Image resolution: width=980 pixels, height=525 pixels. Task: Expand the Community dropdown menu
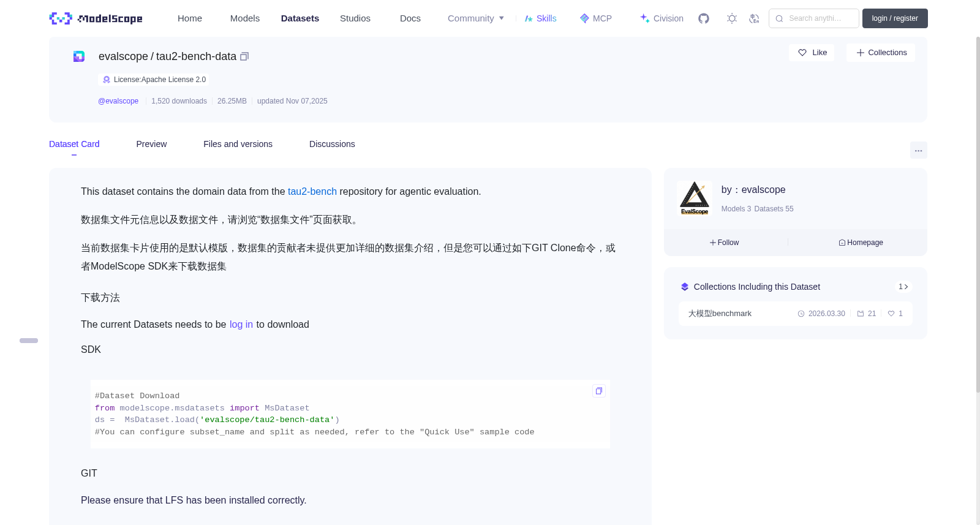(x=476, y=18)
